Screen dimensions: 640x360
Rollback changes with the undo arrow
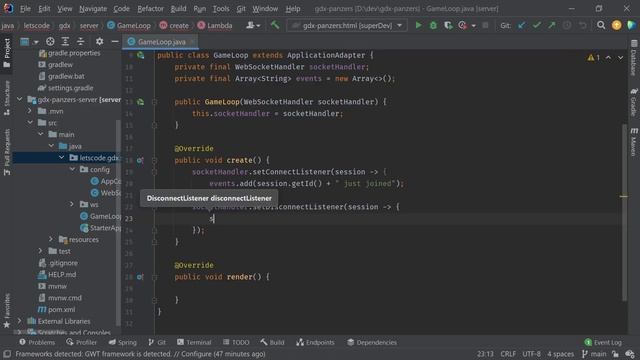click(582, 25)
